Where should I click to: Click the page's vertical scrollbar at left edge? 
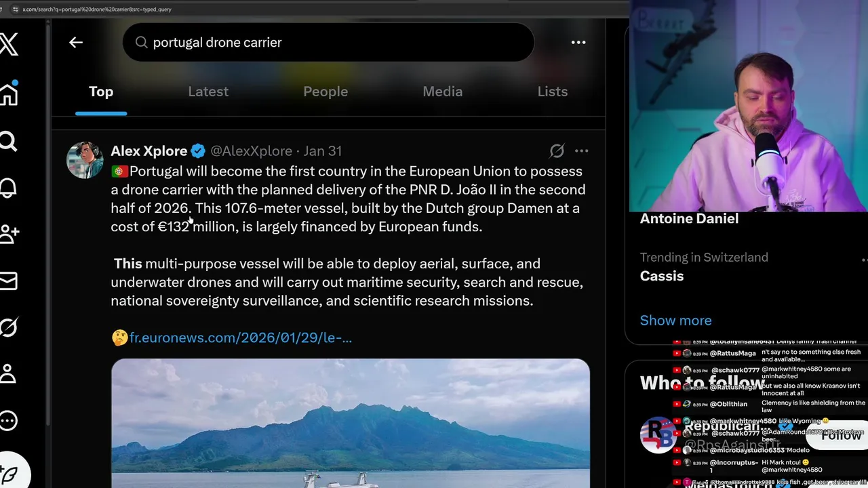point(48,224)
